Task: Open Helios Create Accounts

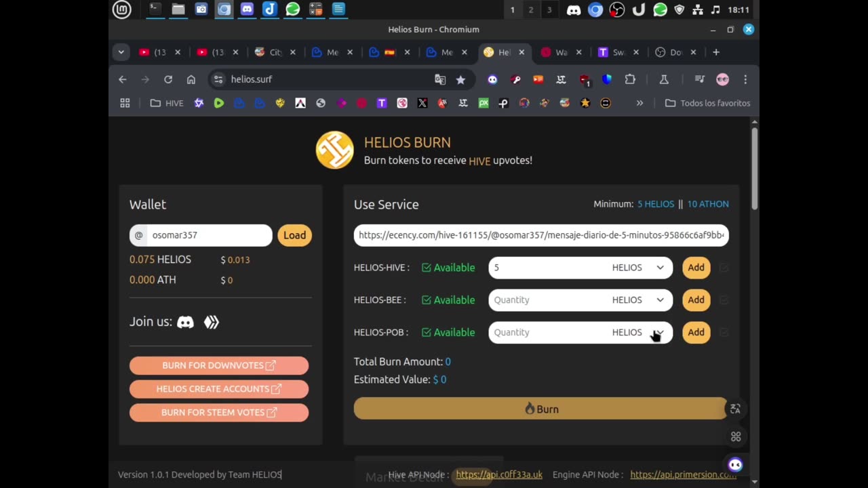Action: (x=219, y=389)
